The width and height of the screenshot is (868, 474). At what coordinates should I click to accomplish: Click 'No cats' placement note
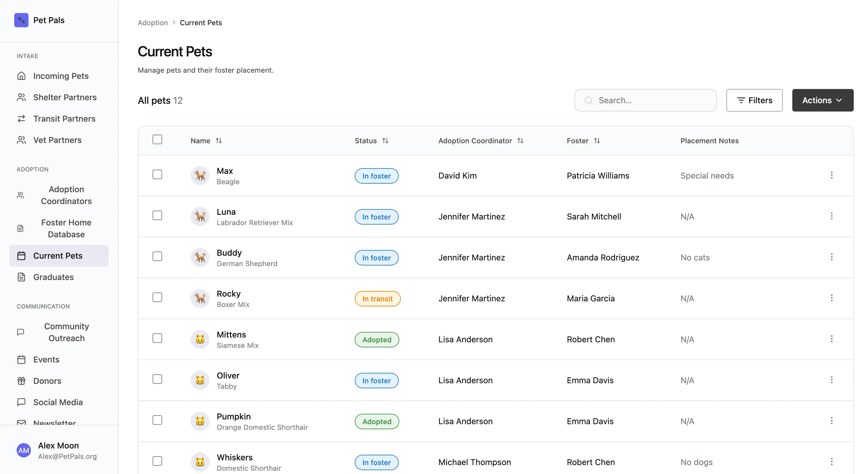pos(695,257)
